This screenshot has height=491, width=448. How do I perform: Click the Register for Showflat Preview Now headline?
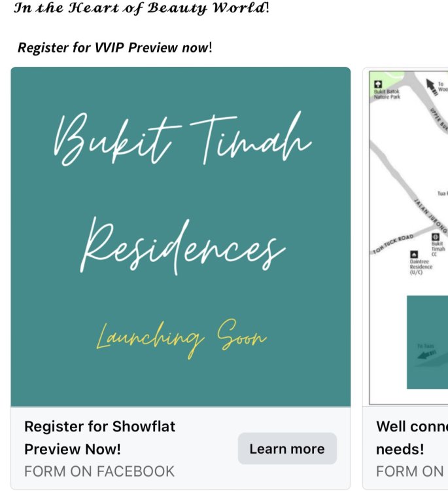100,438
